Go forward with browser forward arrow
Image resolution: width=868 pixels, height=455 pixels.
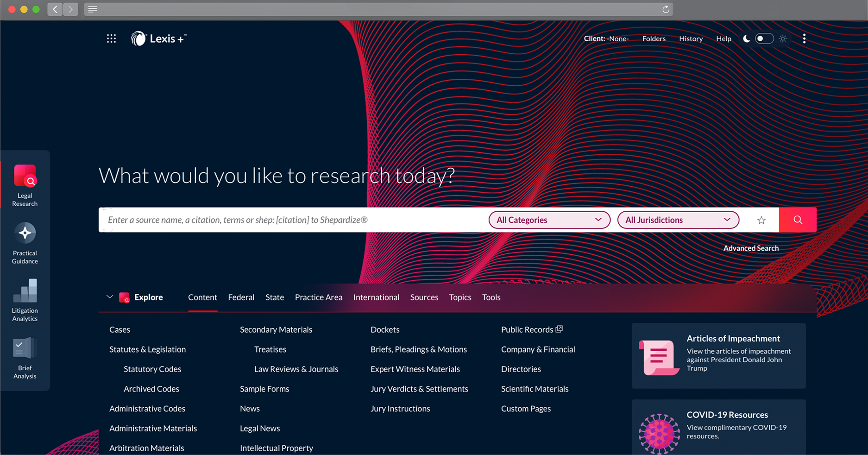pyautogui.click(x=70, y=9)
